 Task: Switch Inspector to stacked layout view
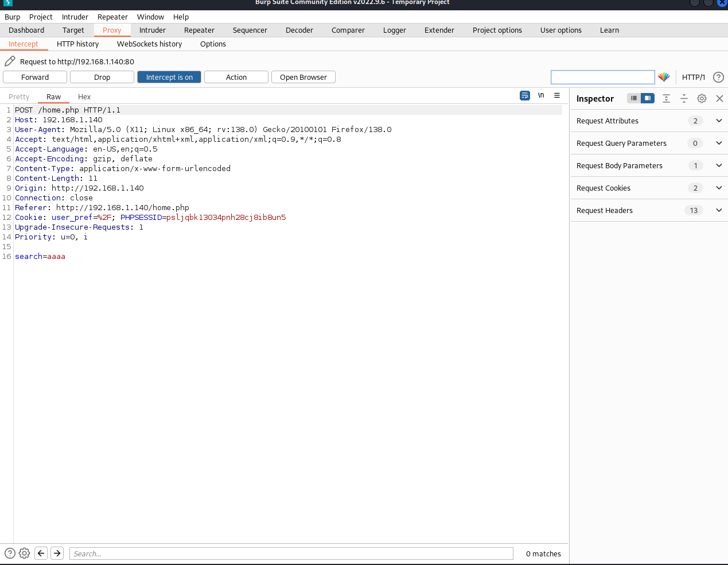634,98
